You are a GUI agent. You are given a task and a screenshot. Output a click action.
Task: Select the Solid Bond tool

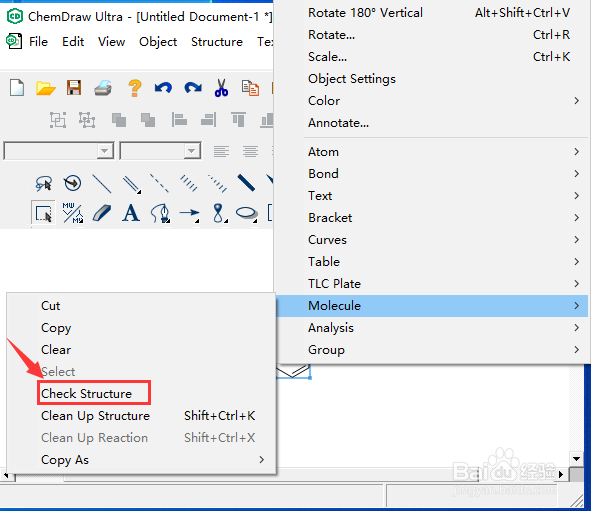tap(102, 184)
